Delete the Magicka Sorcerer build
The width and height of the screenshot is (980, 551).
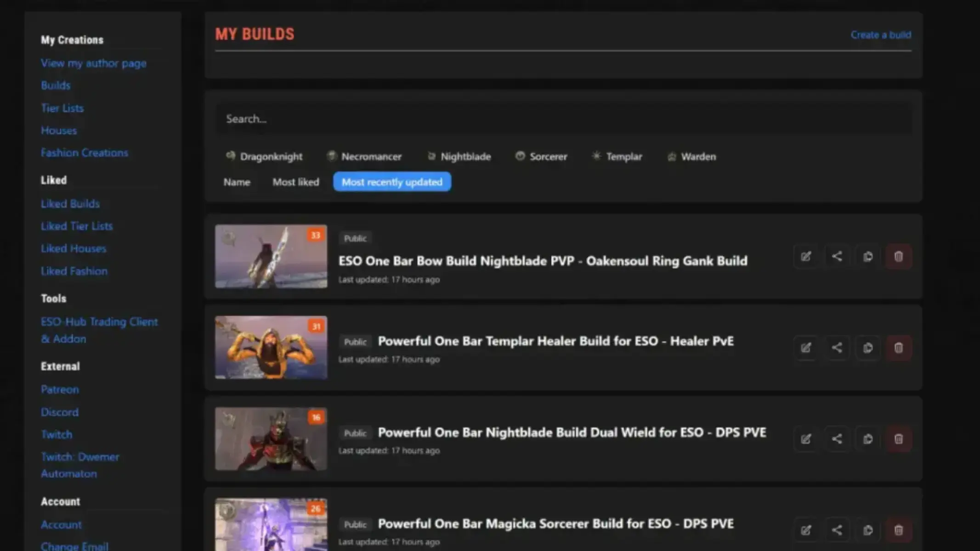click(898, 530)
